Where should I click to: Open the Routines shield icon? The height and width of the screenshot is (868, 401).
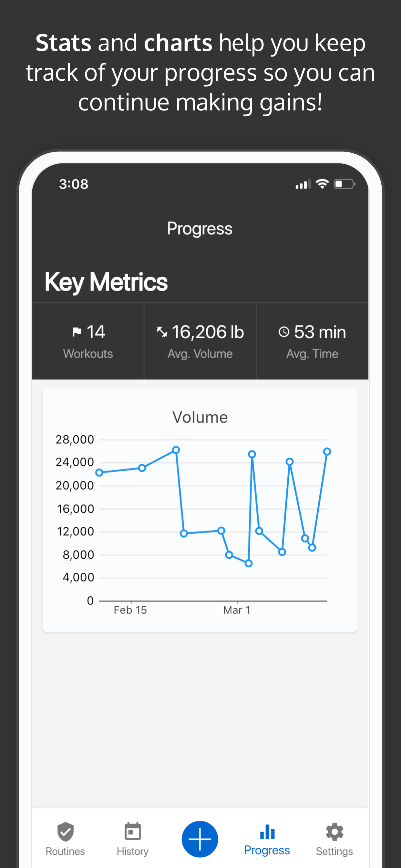[x=65, y=832]
